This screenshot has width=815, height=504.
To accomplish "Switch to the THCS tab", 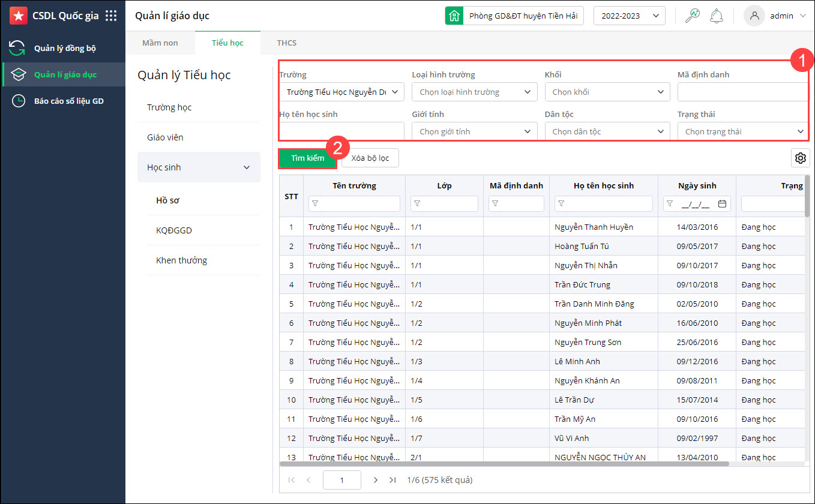I will pos(286,43).
